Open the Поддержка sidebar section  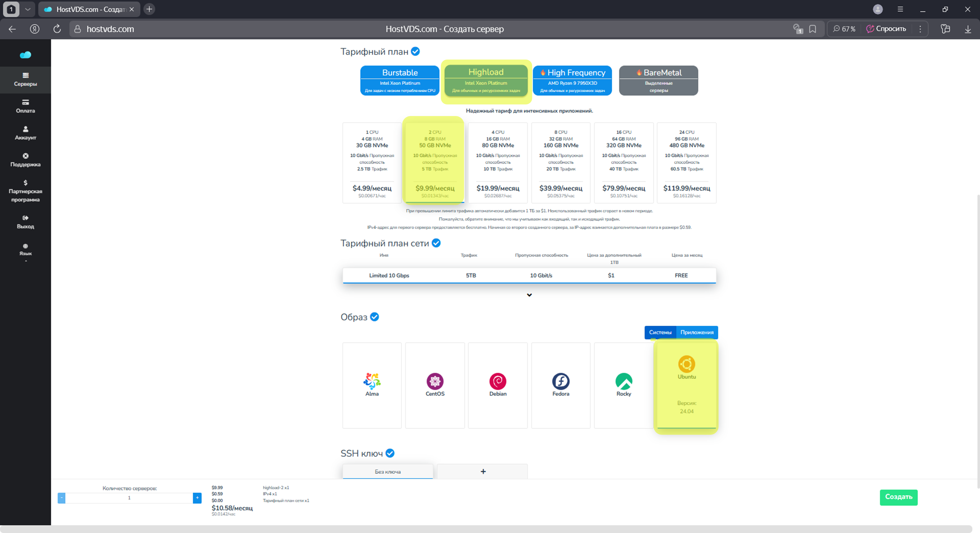click(x=26, y=160)
